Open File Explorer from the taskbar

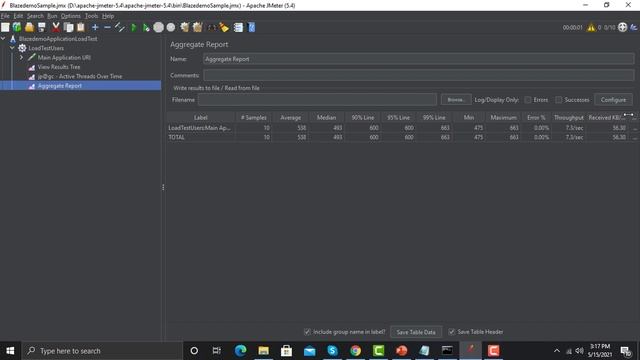click(263, 351)
